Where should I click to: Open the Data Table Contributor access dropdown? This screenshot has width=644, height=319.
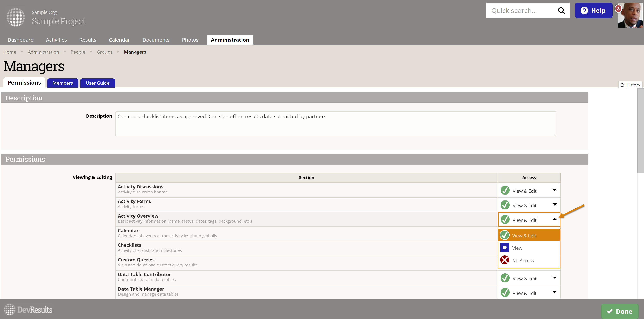[554, 278]
